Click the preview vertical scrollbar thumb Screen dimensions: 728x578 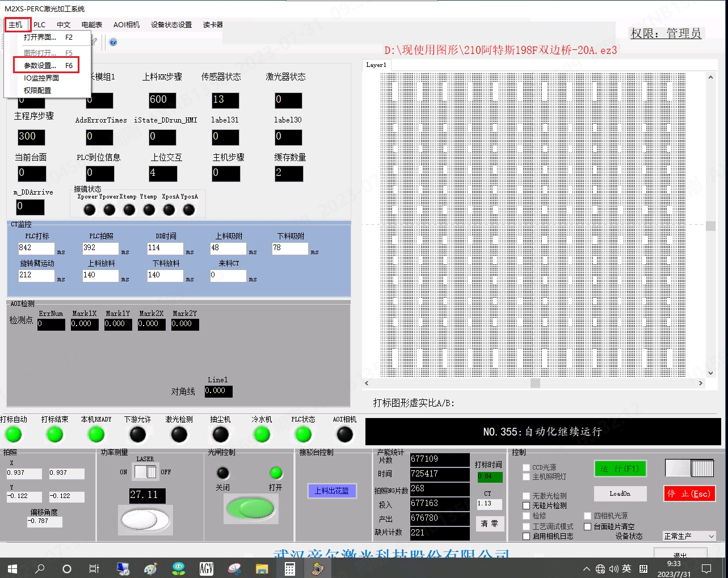point(710,226)
